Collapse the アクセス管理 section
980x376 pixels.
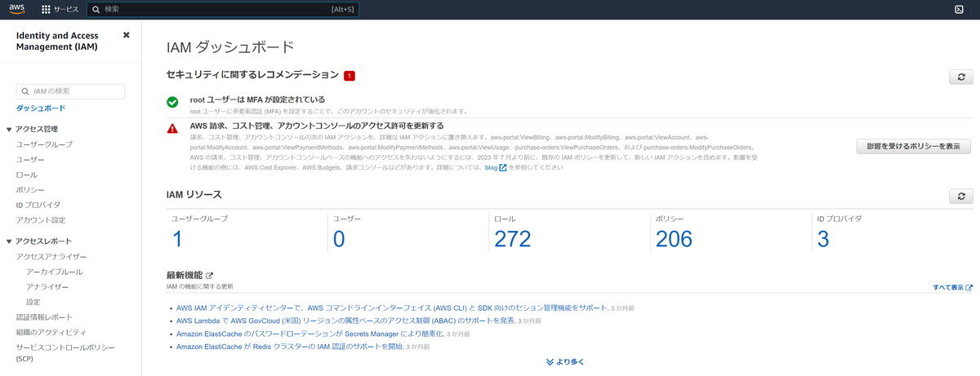coord(9,129)
